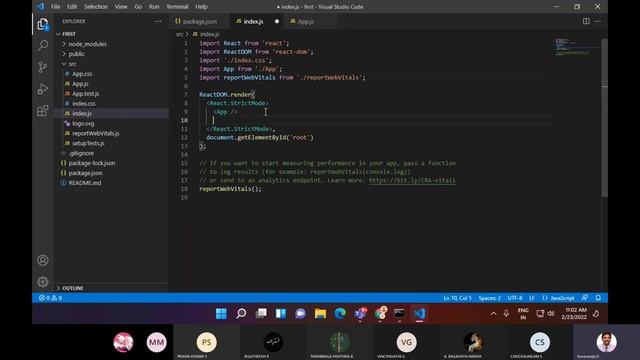Open package-lock.json in the explorer
The image size is (640, 360).
click(x=91, y=163)
